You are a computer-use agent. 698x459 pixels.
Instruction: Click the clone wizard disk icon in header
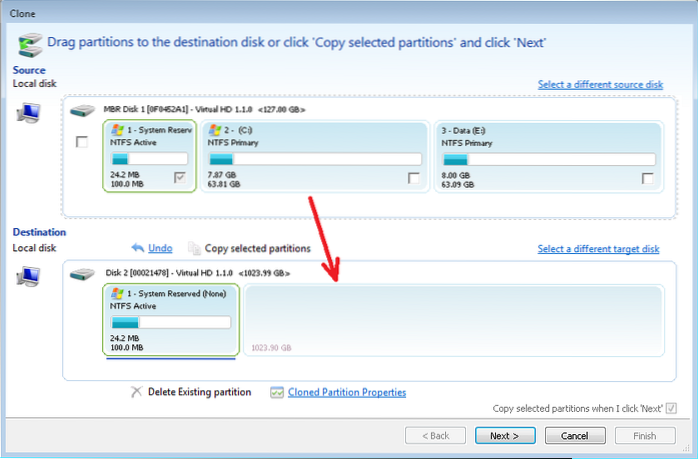click(x=30, y=45)
